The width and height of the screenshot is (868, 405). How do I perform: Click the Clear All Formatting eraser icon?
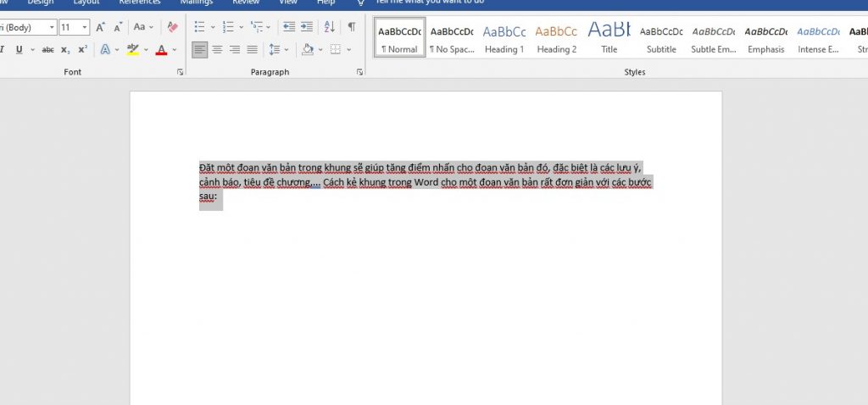[173, 28]
